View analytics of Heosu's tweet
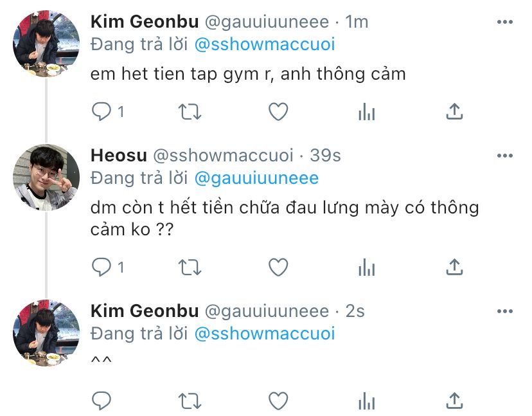Screen dimensions: 532x416 point(366,267)
